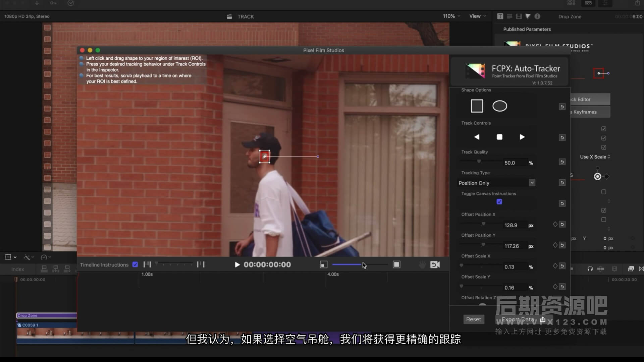Stop tracking with the square button
The height and width of the screenshot is (362, 644).
click(499, 137)
